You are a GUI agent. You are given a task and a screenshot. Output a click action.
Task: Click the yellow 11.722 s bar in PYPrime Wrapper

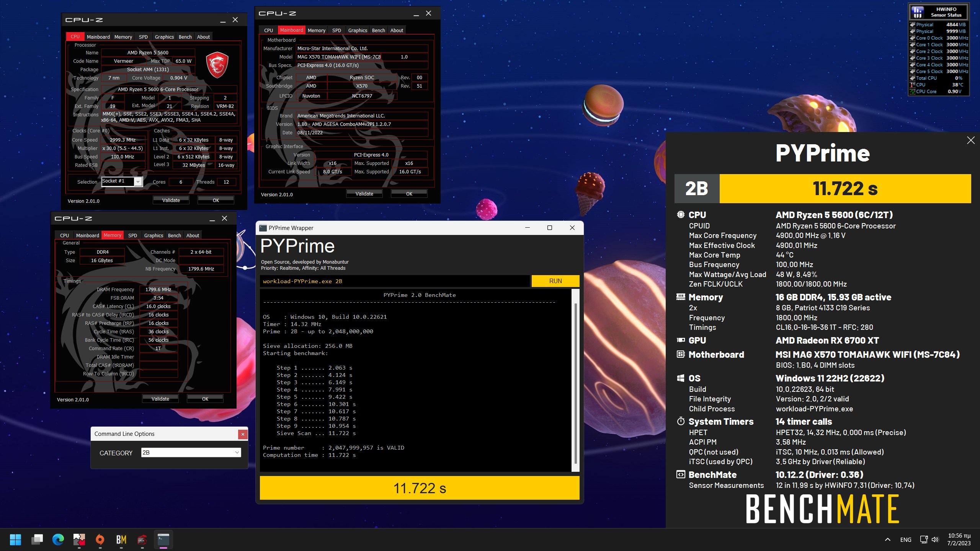pyautogui.click(x=420, y=488)
